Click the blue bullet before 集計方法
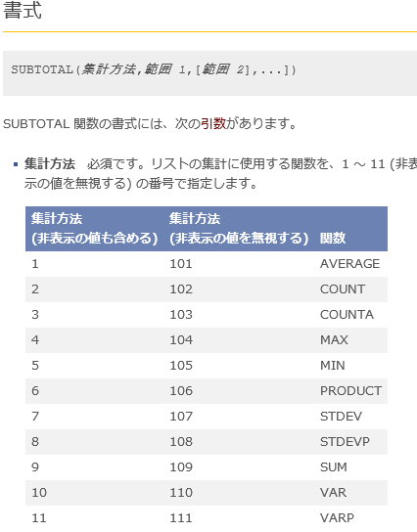The width and height of the screenshot is (417, 532). 16,164
